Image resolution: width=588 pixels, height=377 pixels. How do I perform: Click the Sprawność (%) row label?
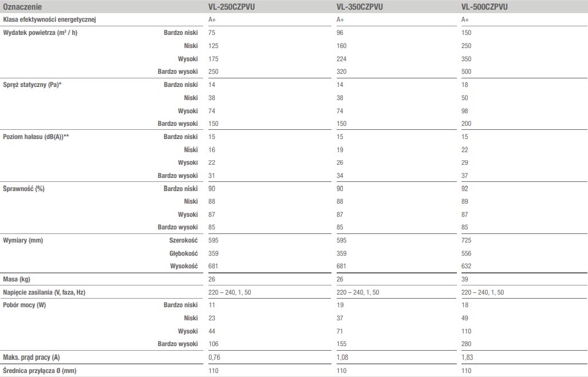pyautogui.click(x=23, y=189)
